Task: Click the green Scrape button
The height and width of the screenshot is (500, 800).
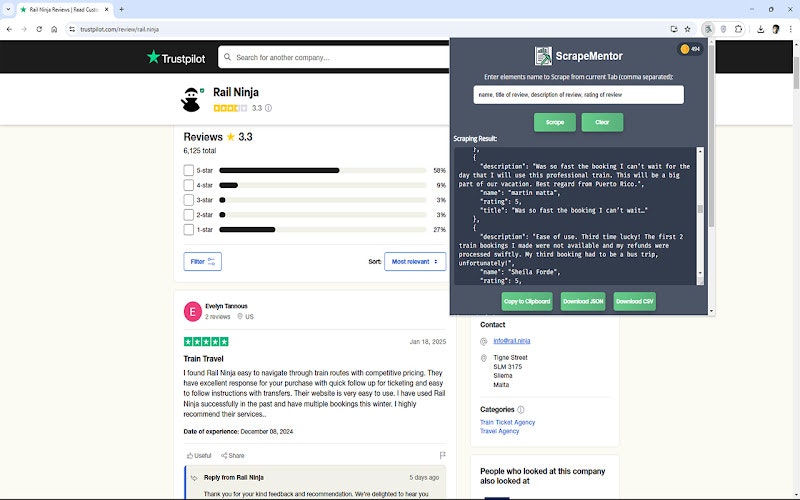Action: pyautogui.click(x=555, y=122)
